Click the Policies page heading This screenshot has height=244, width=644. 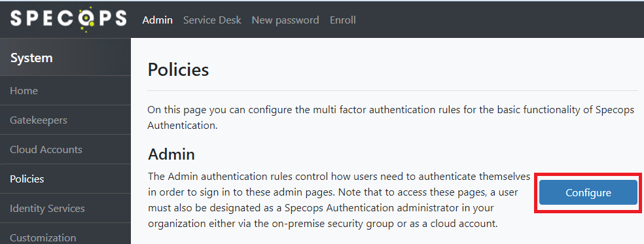tap(178, 69)
